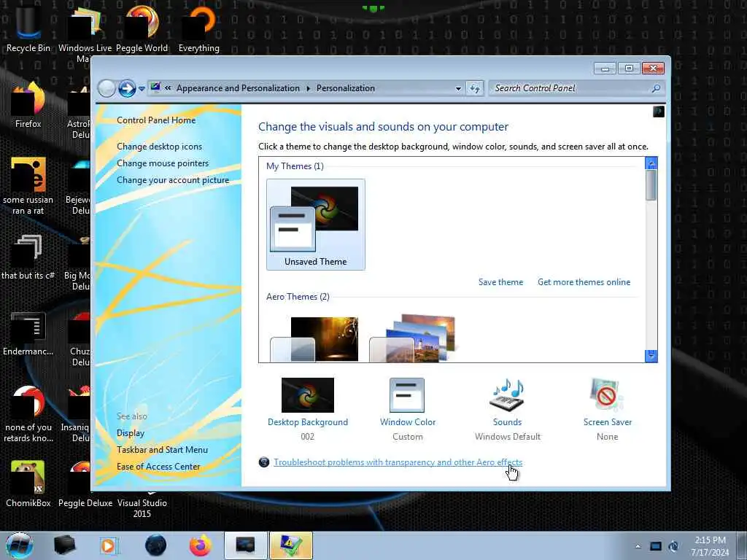Open the Everything search shortcut
Screen dimensions: 747x560
[199, 28]
